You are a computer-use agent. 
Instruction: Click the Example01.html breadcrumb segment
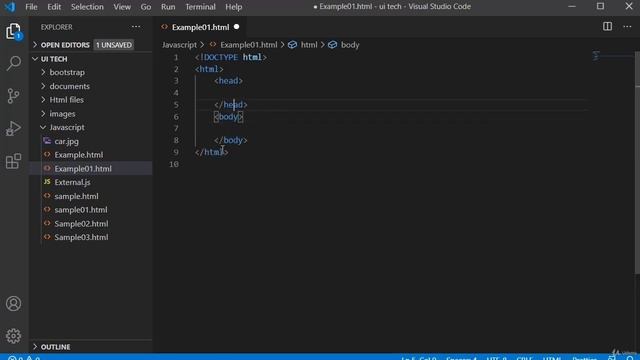pyautogui.click(x=249, y=45)
